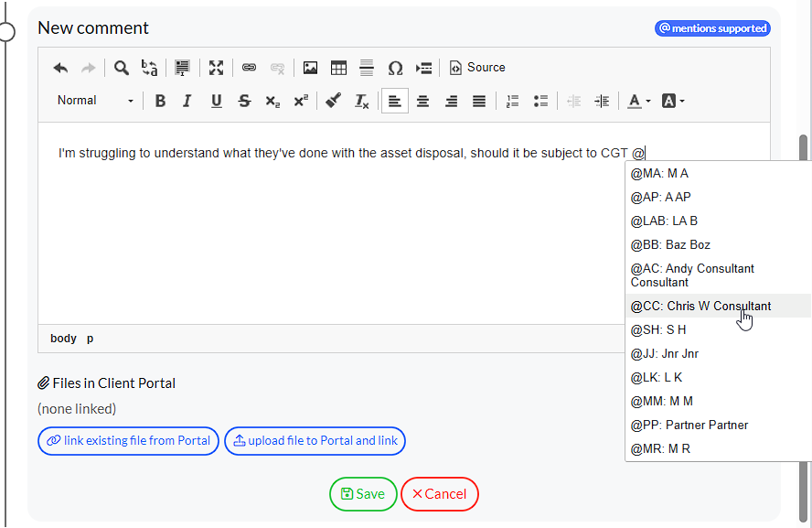The height and width of the screenshot is (528, 812).
Task: Expand the background color picker
Action: tap(672, 101)
